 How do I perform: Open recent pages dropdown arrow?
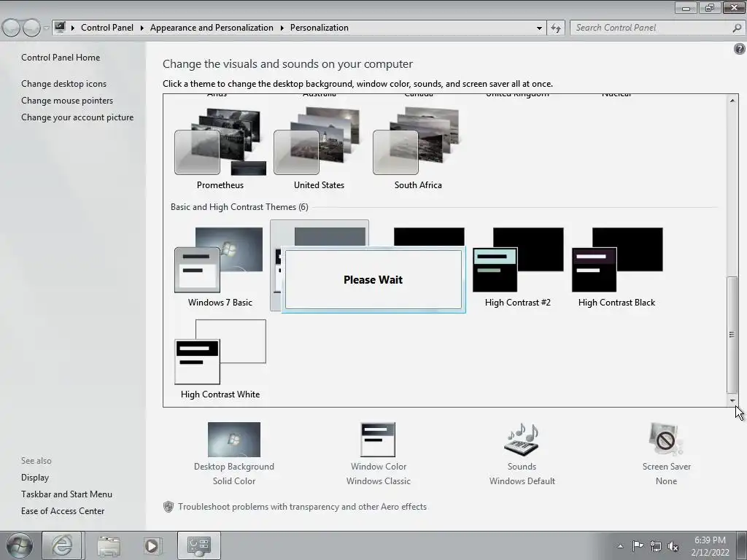pyautogui.click(x=46, y=28)
